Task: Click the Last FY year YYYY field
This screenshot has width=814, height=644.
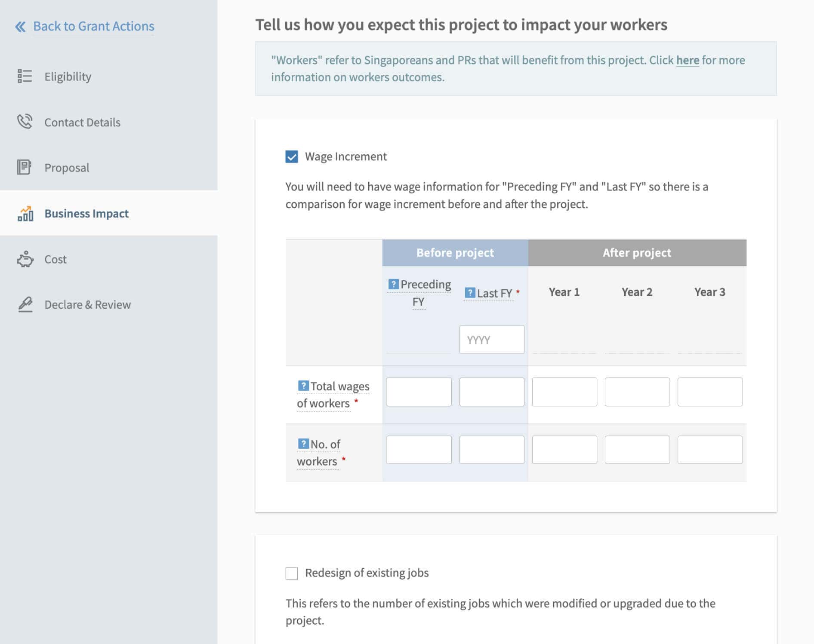Action: coord(492,340)
